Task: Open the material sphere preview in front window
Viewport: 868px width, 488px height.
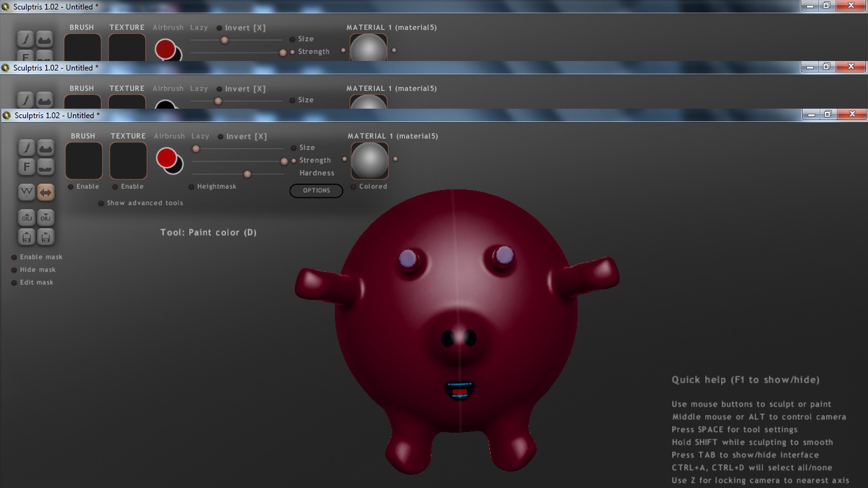Action: click(370, 161)
